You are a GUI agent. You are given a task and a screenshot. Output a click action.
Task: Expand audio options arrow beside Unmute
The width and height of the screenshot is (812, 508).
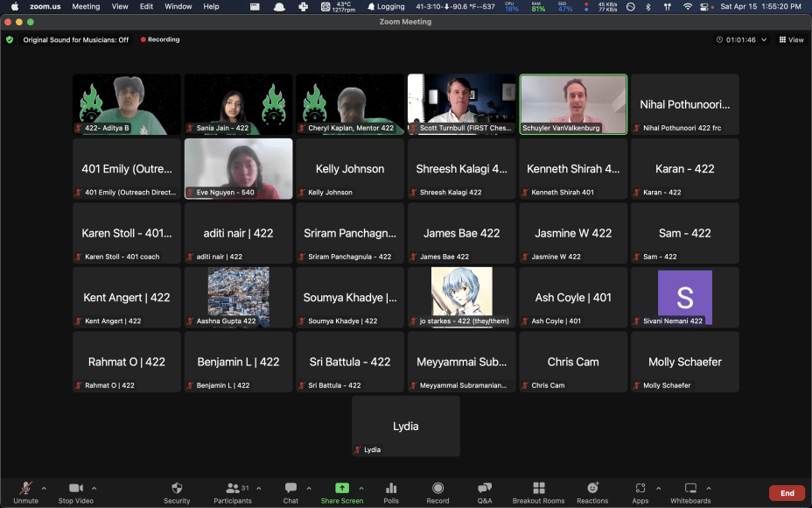(44, 488)
